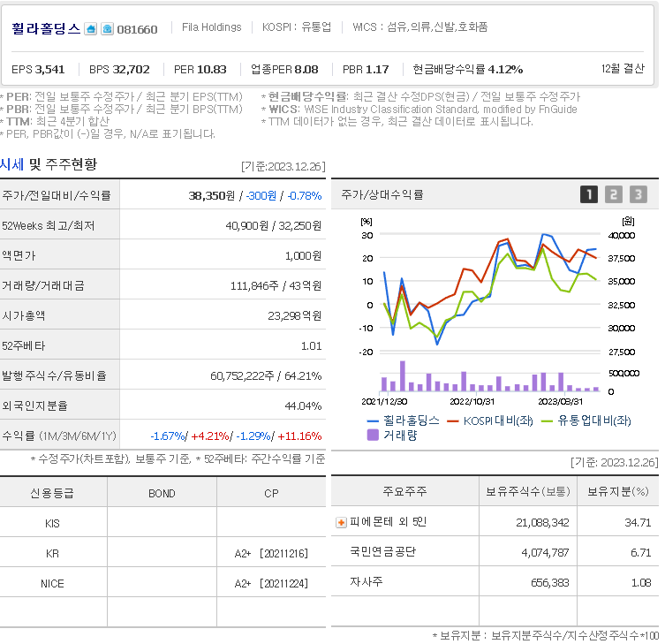
Task: Click the red KOSPI대비(좌) legend marker
Action: (x=452, y=420)
